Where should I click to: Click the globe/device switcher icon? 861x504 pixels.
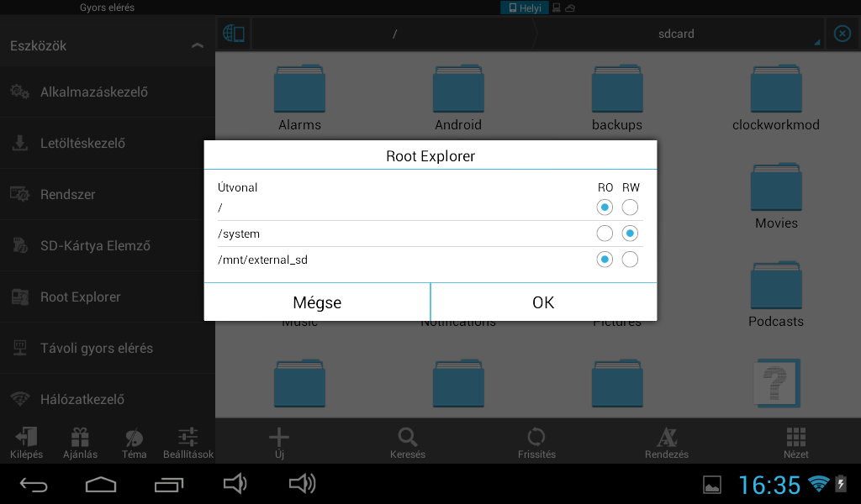(234, 34)
